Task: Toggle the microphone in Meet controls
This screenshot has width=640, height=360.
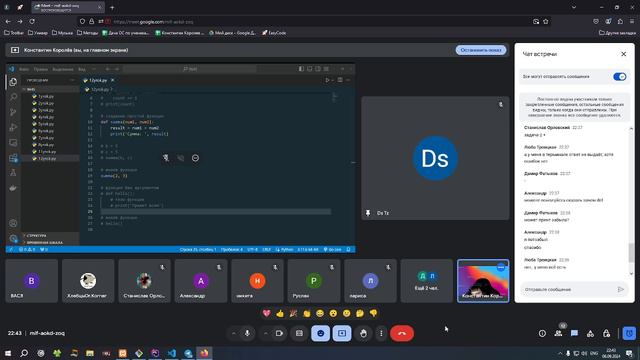Action: click(247, 333)
